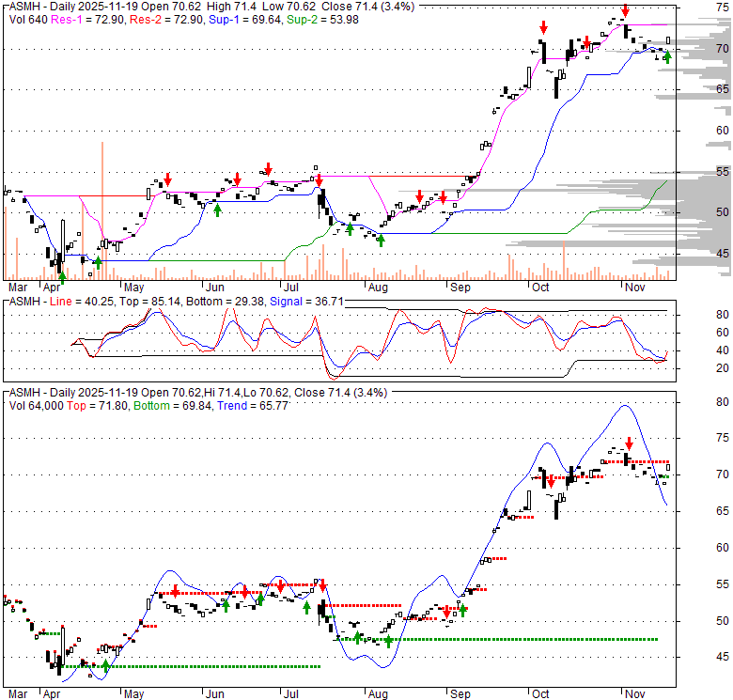Click the green up arrow in early August on the top chart
The image size is (733, 700).
[381, 241]
